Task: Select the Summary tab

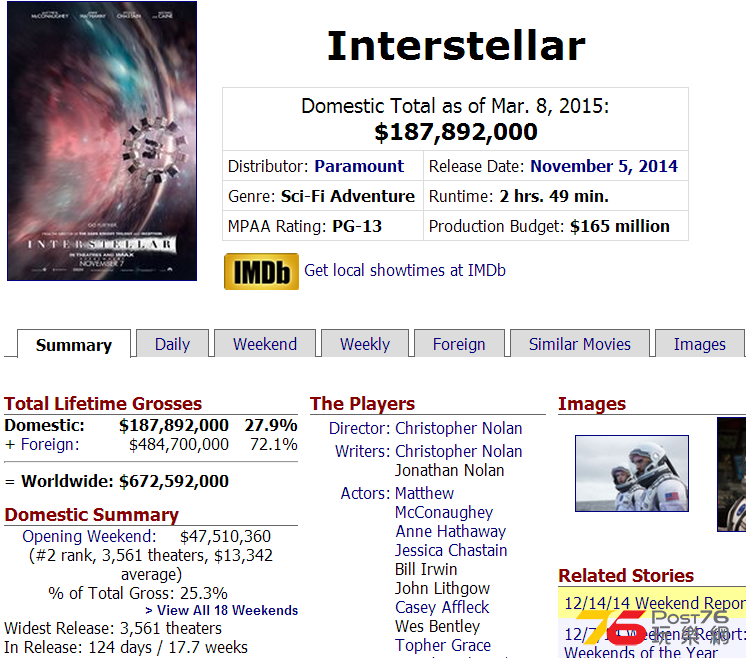Action: tap(74, 344)
